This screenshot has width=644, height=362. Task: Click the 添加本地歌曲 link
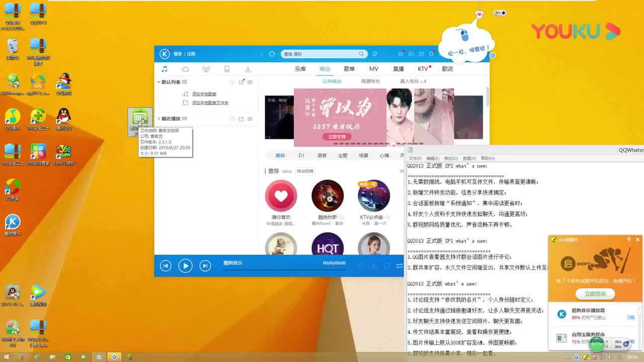coord(204,94)
